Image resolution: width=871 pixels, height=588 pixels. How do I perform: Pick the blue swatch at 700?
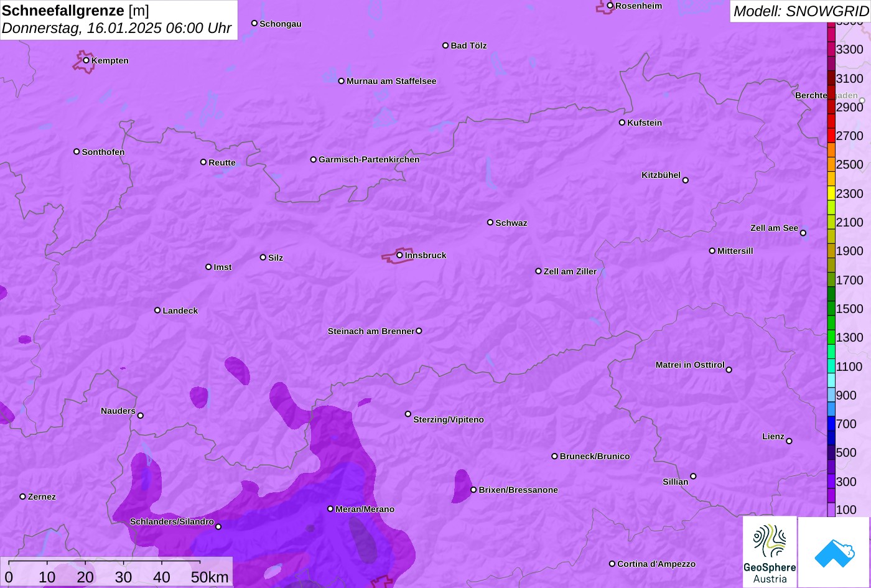pyautogui.click(x=831, y=424)
